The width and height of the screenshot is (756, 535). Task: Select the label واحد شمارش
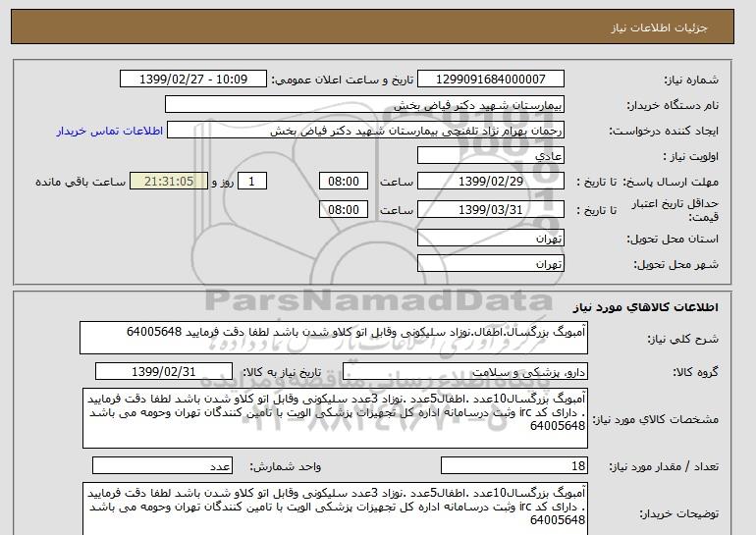point(285,466)
